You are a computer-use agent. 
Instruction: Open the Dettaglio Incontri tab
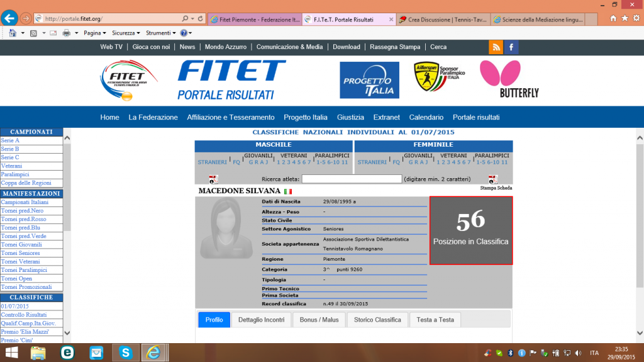(x=261, y=320)
